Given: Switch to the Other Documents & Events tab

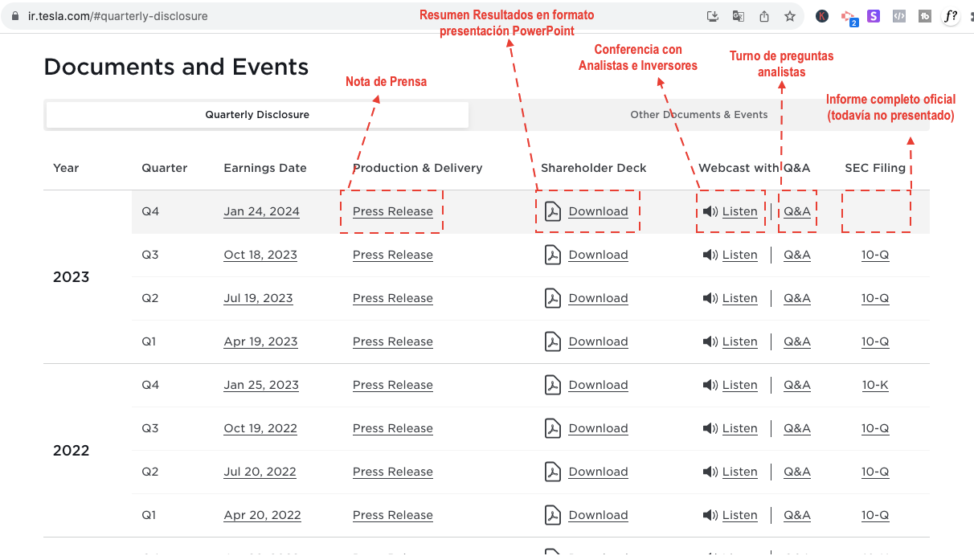Looking at the screenshot, I should click(698, 115).
